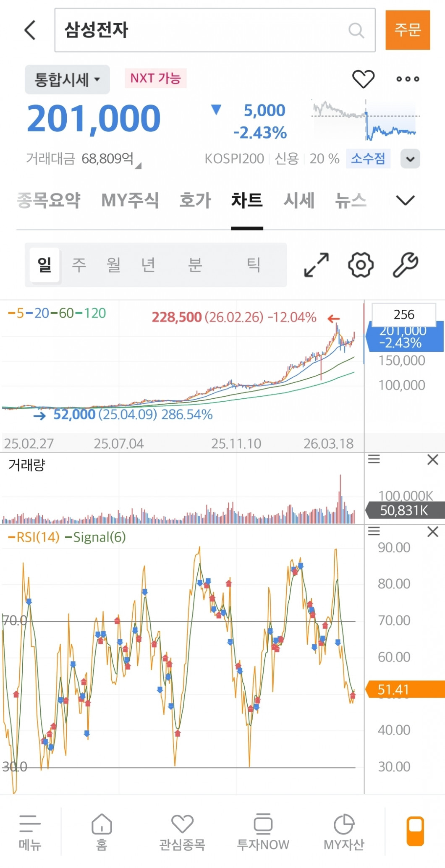Switch to the 뉴스 tab

click(351, 200)
